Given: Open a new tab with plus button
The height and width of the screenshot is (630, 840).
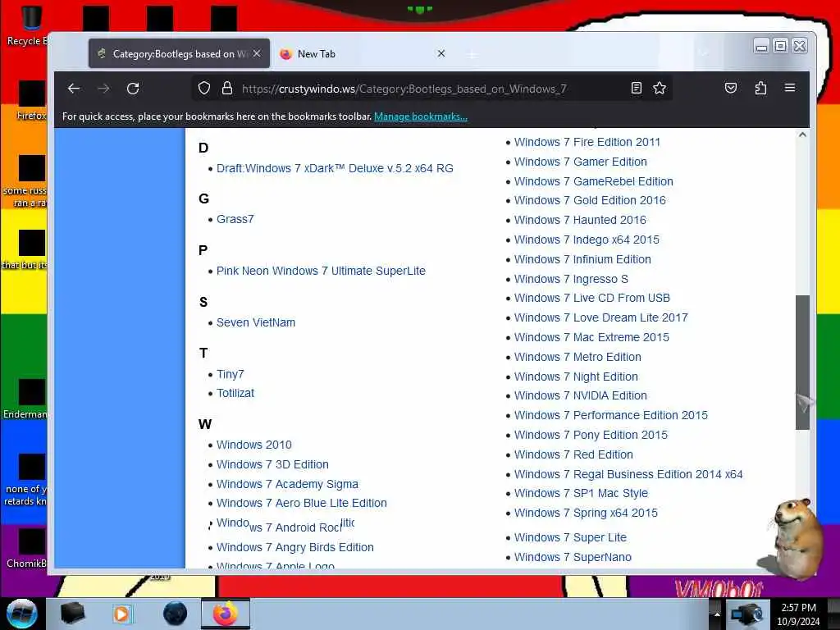Looking at the screenshot, I should click(x=472, y=54).
